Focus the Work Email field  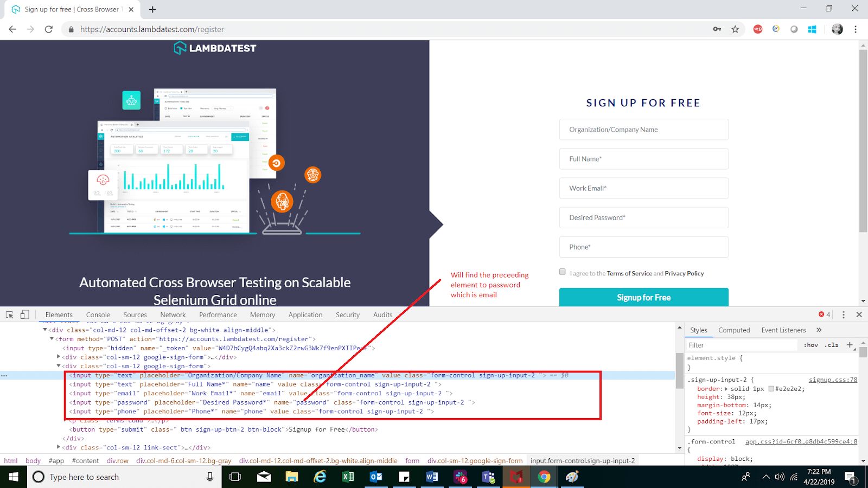point(644,188)
